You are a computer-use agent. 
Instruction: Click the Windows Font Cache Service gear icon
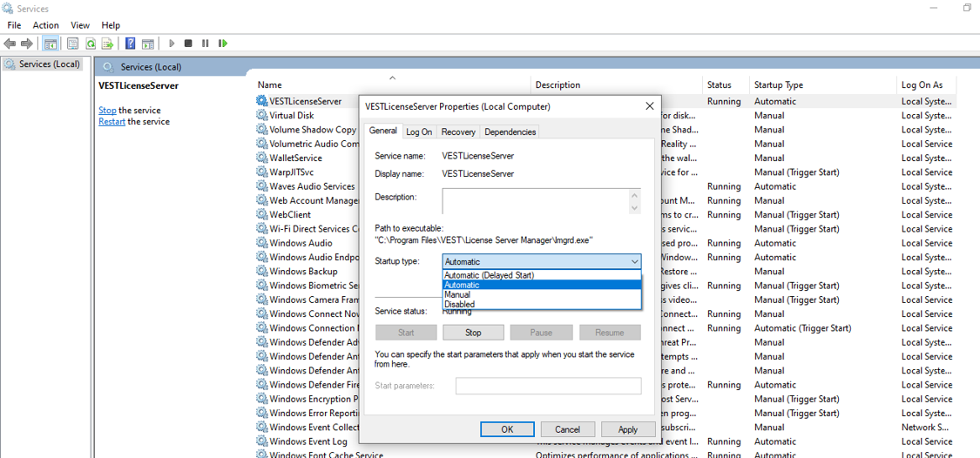[262, 455]
